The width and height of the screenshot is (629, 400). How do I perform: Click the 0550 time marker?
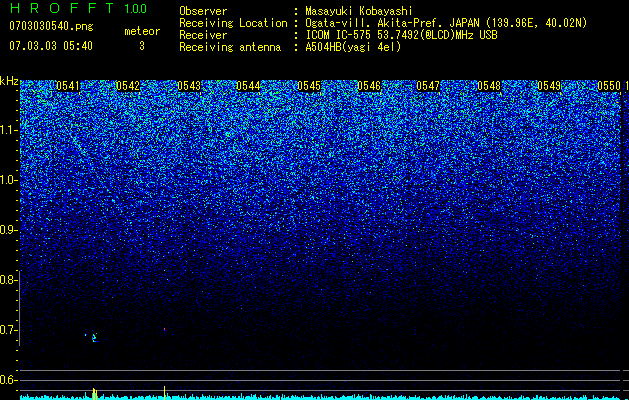point(609,86)
